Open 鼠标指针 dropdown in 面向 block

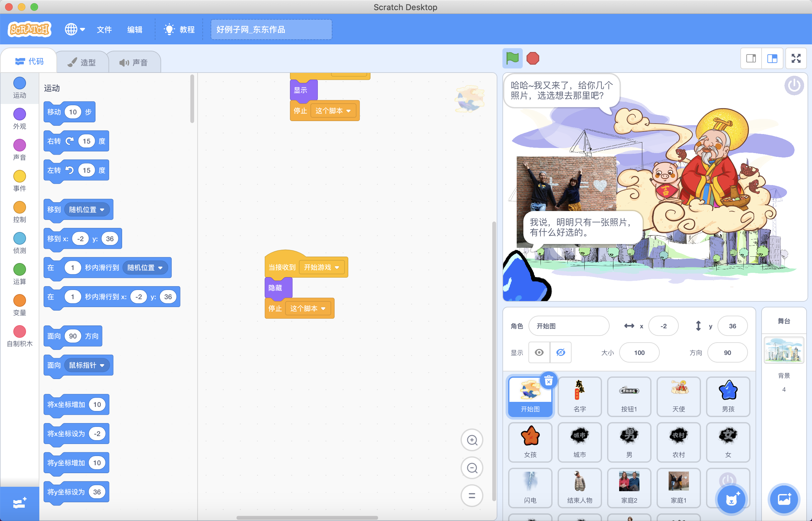point(87,365)
